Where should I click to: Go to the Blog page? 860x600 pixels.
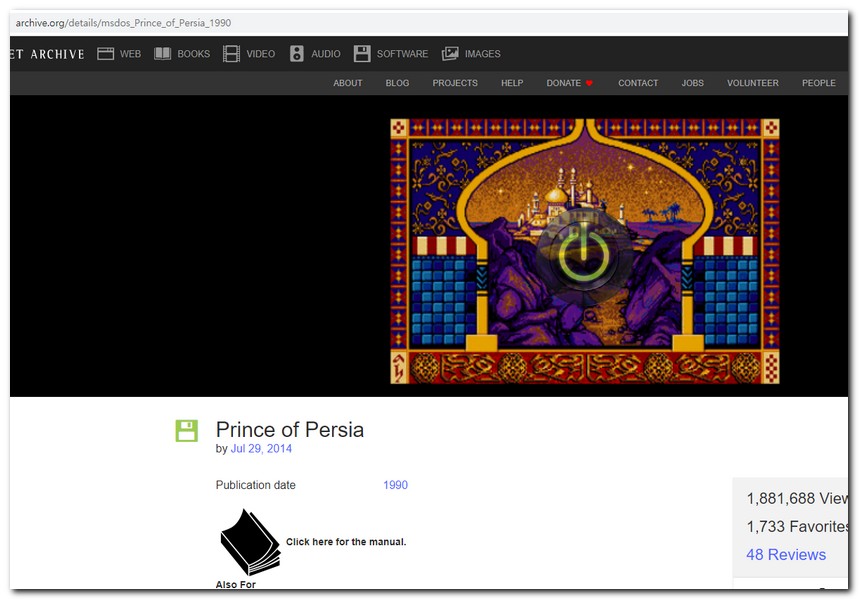coord(397,83)
